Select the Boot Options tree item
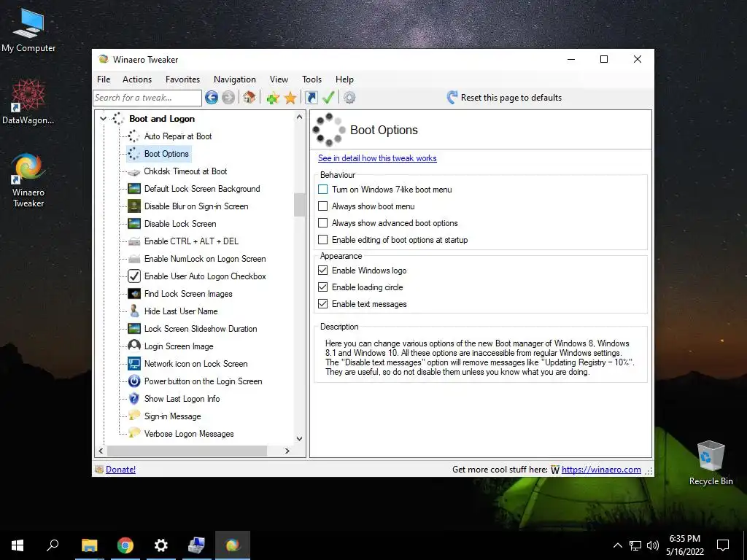747x560 pixels. 166,154
